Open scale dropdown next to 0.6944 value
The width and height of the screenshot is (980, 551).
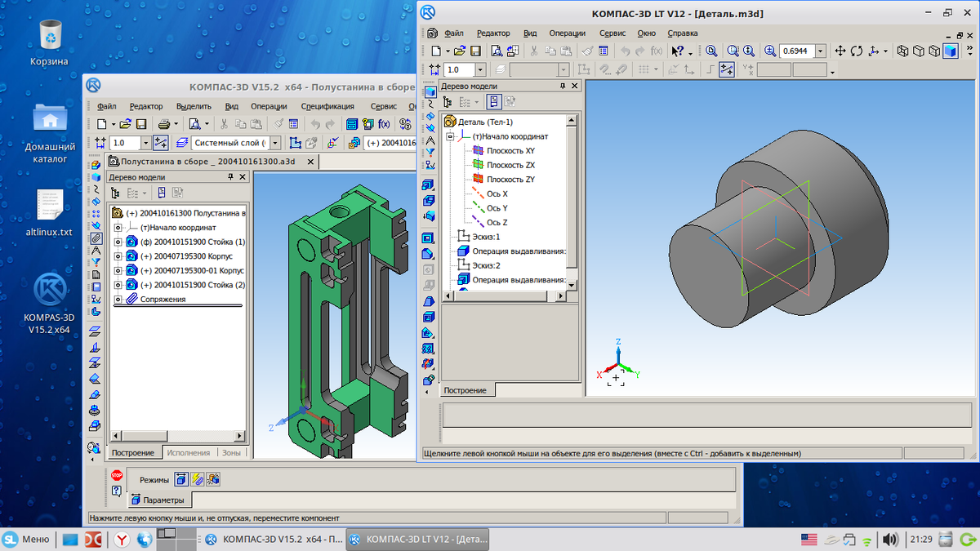[x=821, y=51]
